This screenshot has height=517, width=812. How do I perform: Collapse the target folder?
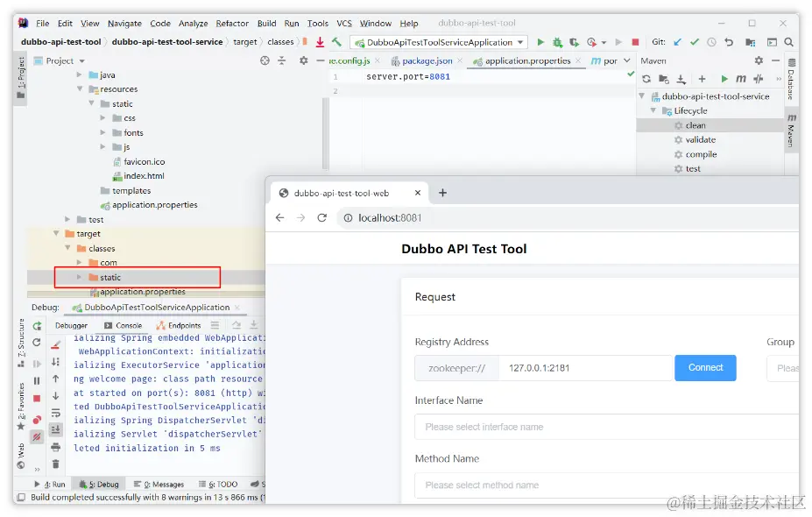tap(56, 234)
